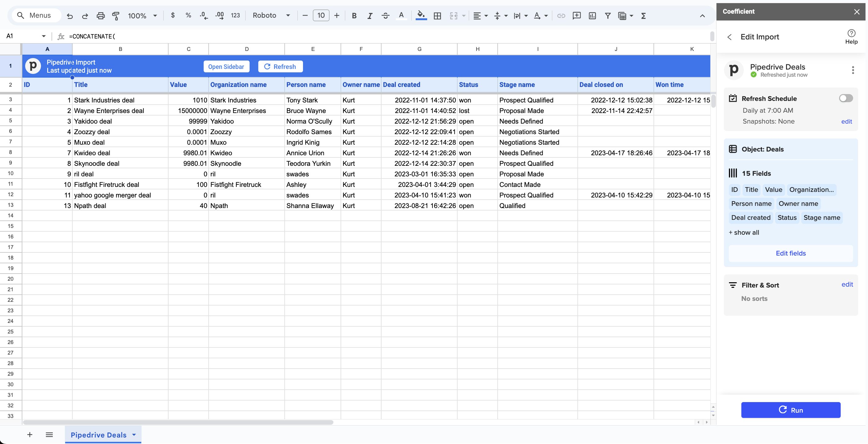868x444 pixels.
Task: Open cell borders icon
Action: 437,16
